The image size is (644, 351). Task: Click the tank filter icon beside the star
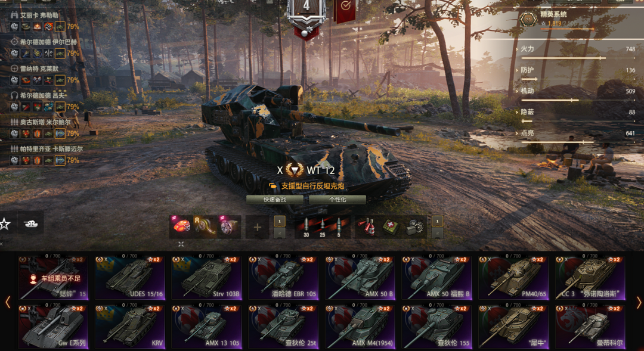coord(31,223)
